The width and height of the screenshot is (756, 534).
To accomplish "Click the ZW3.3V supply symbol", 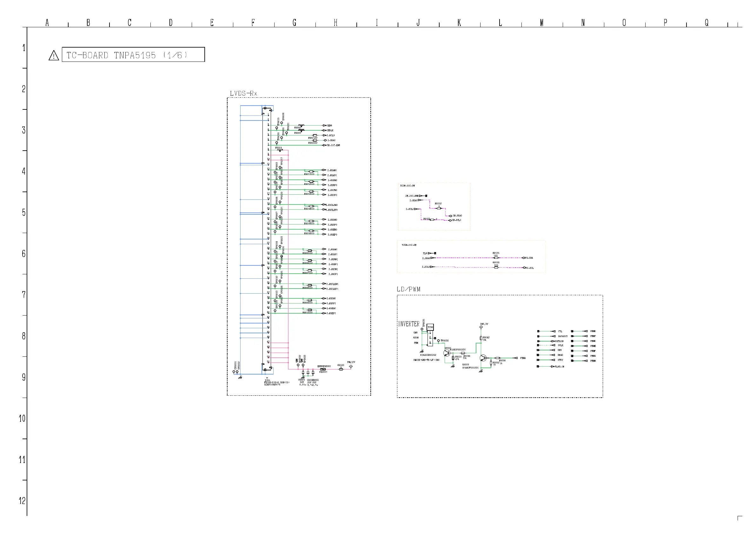I will pyautogui.click(x=481, y=327).
